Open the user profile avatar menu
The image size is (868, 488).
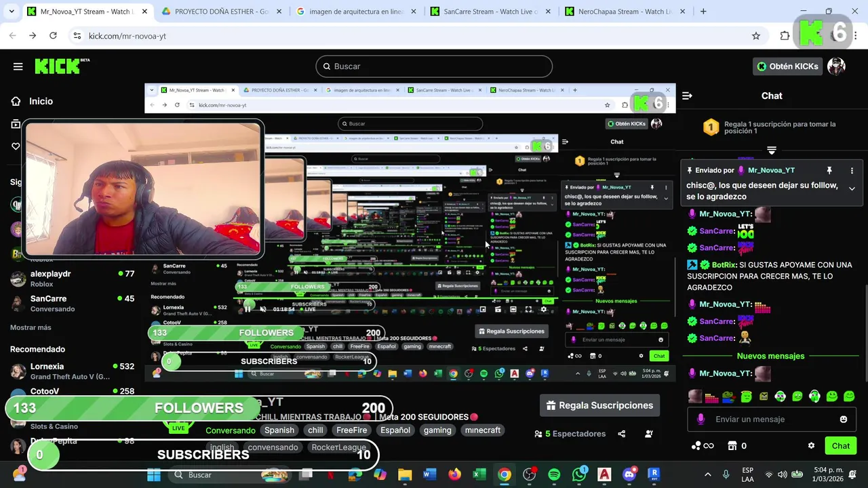[x=836, y=66]
